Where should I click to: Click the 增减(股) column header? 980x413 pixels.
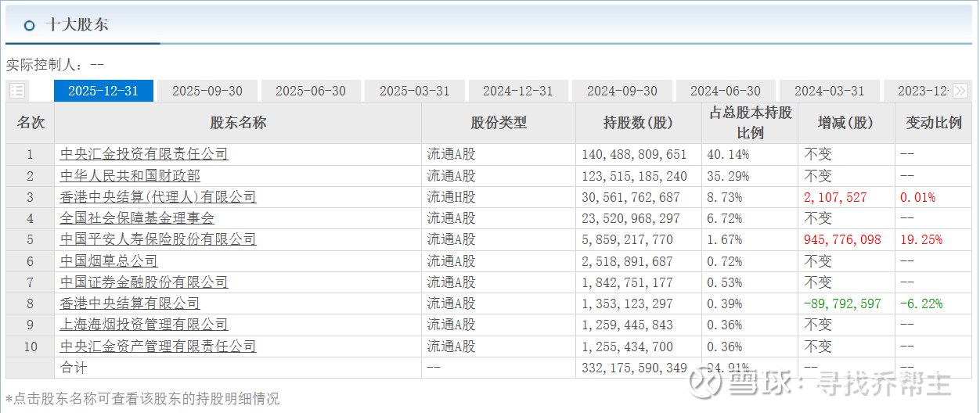846,123
